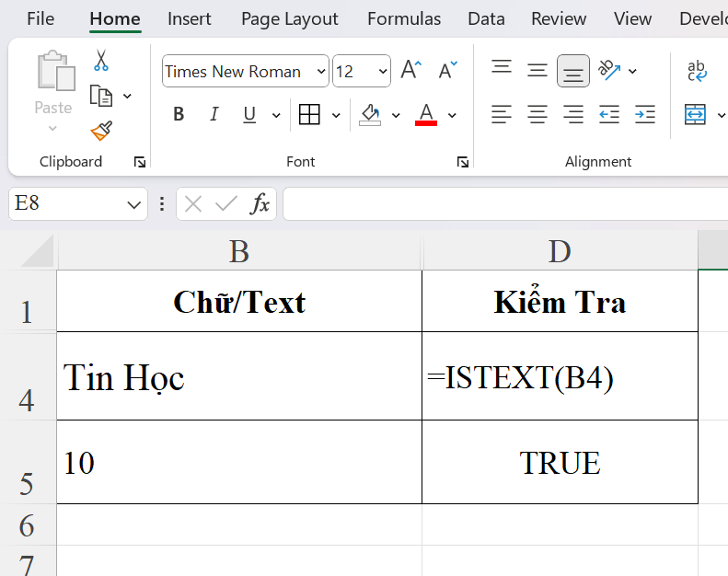728x576 pixels.
Task: Center text horizontally
Action: tap(537, 114)
